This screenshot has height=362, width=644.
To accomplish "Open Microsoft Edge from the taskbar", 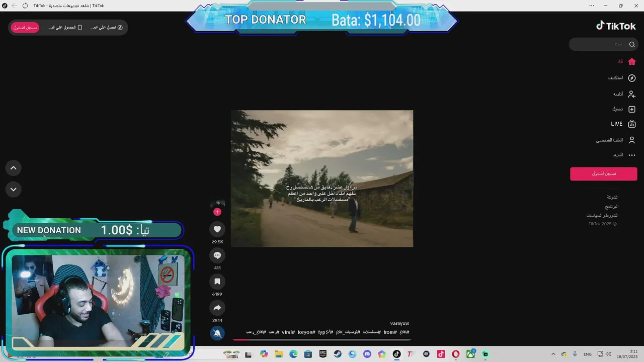I will click(x=293, y=354).
